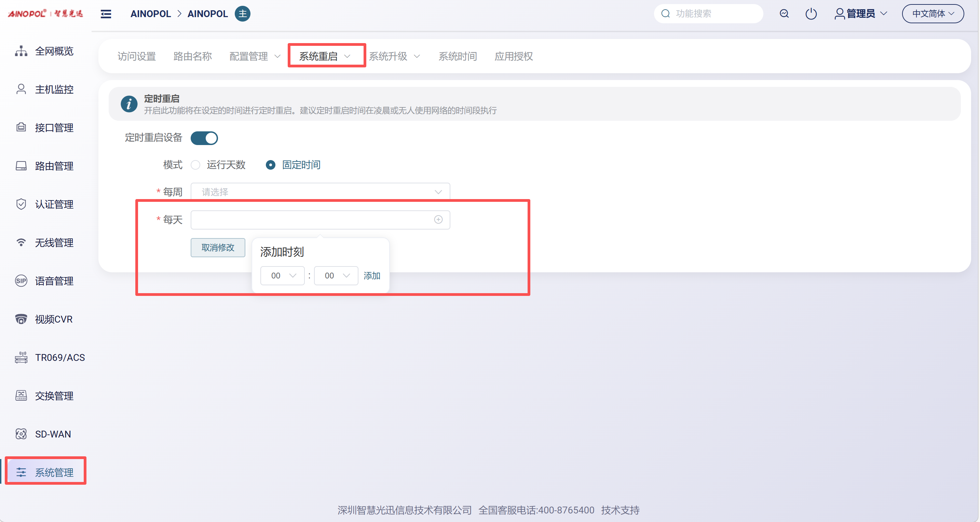Open 认证管理 shield icon in sidebar
Image resolution: width=980 pixels, height=522 pixels.
tap(21, 205)
